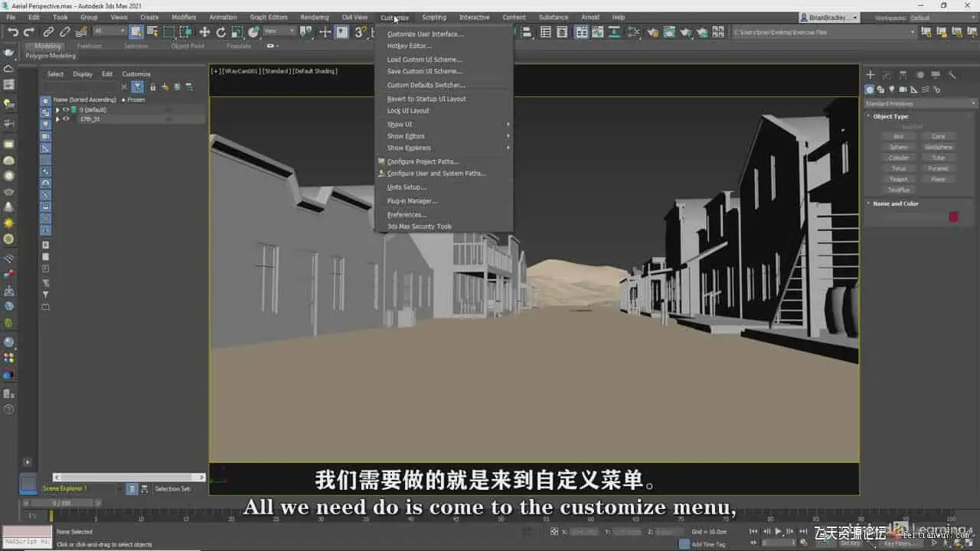
Task: Switch to the Modify command panel tab
Action: 887,75
